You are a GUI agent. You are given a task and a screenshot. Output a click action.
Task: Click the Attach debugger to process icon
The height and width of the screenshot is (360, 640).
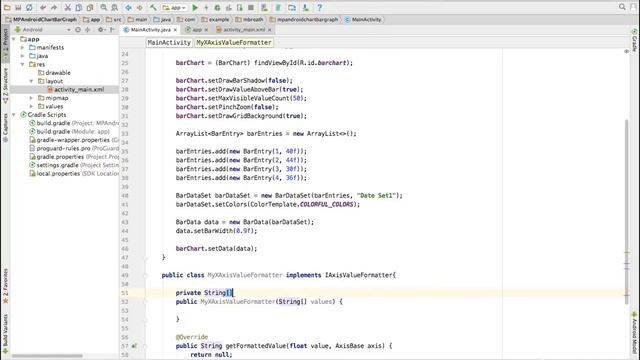(x=240, y=7)
